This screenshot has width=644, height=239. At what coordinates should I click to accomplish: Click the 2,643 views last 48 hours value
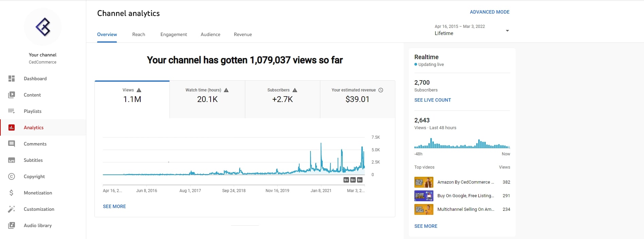[x=422, y=120]
